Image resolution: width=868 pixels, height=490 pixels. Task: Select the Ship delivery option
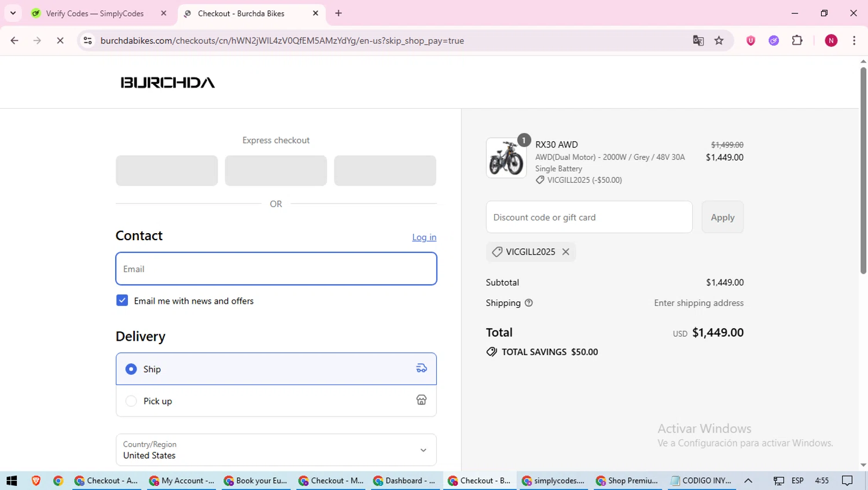coord(276,369)
